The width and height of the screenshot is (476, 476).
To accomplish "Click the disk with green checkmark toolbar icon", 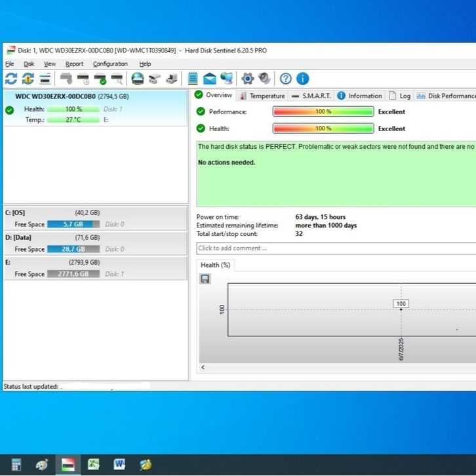I will pos(100,79).
